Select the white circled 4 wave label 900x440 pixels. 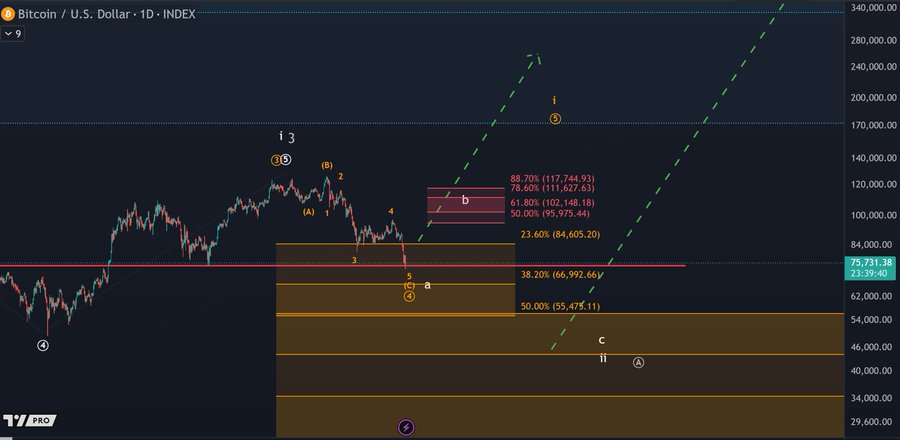coord(43,345)
